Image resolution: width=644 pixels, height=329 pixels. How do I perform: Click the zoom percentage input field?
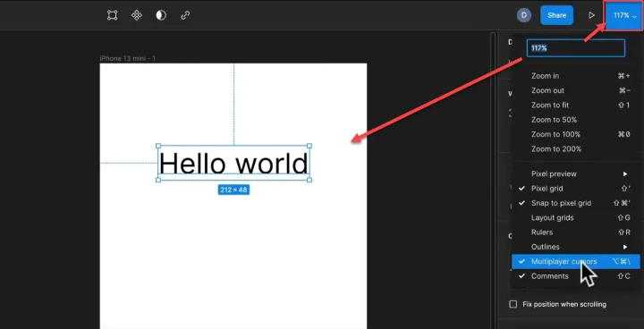(x=576, y=48)
